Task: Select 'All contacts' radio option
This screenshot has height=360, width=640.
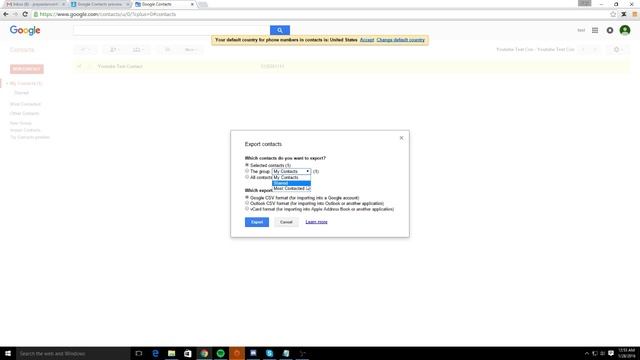Action: tap(247, 177)
